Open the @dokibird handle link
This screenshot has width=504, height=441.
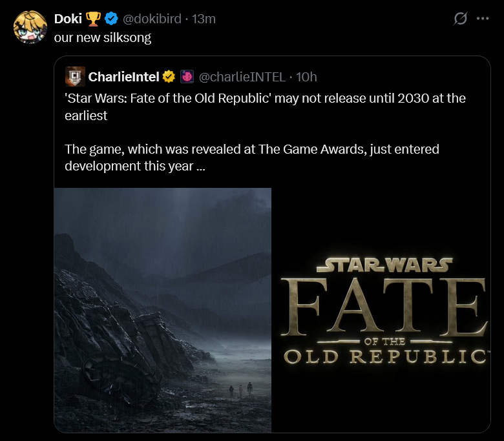click(x=152, y=19)
